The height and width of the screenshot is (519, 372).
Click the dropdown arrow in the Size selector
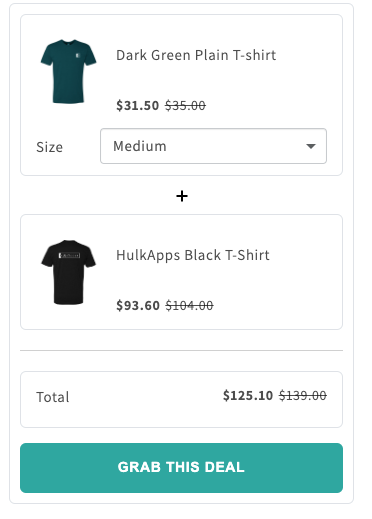[311, 146]
